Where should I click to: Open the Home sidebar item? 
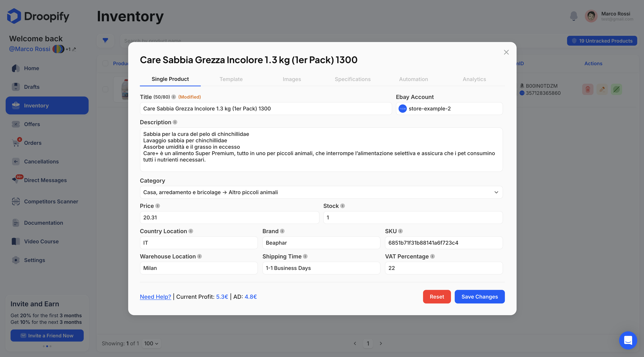click(x=31, y=68)
